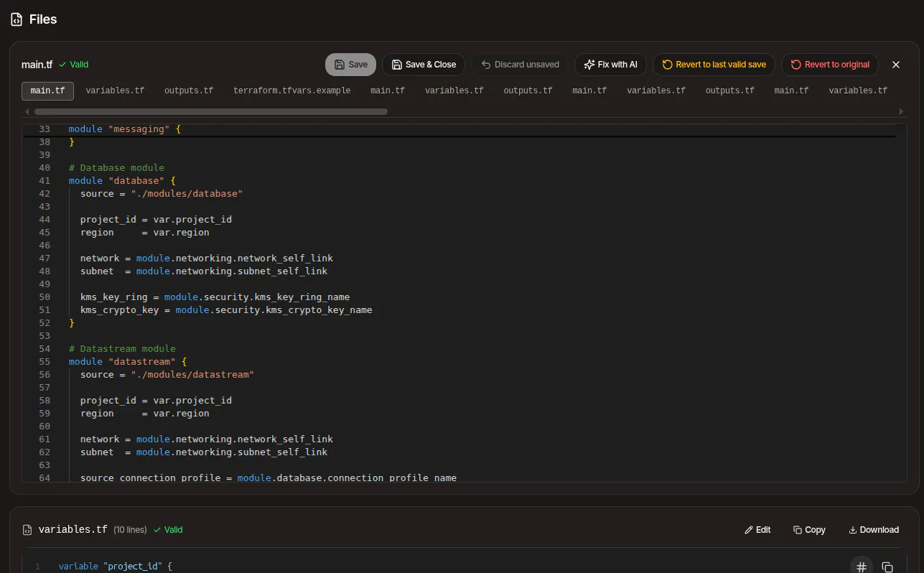This screenshot has height=573, width=924.
Task: Click the gray Save button
Action: coord(350,65)
